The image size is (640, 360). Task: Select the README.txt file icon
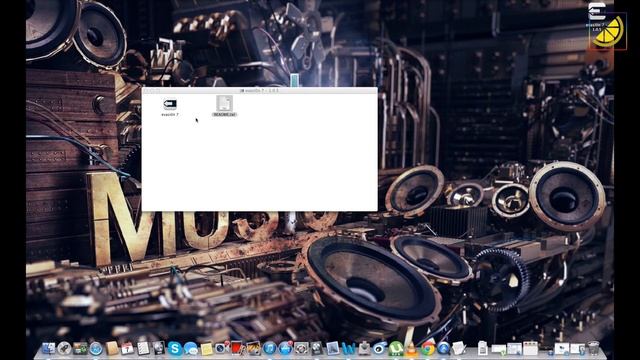(x=224, y=103)
